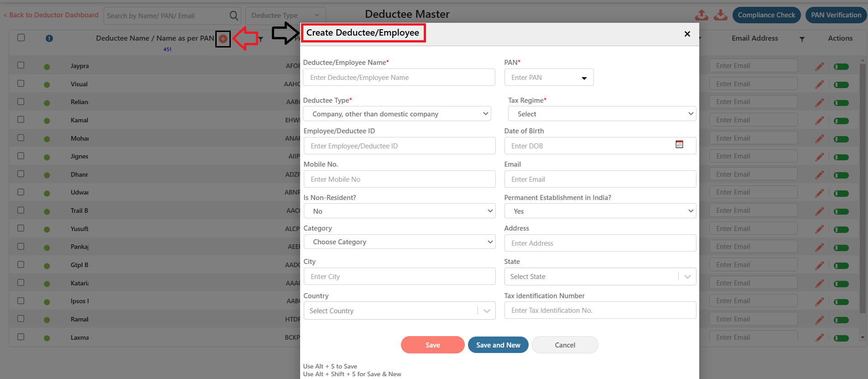
Task: Click green status dot of Pankaj row
Action: tap(47, 247)
